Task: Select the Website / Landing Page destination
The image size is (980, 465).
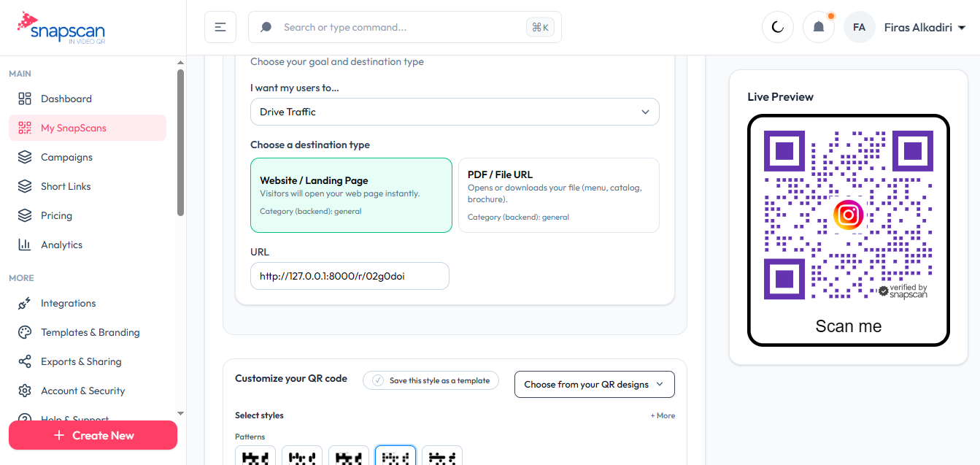Action: tap(351, 195)
